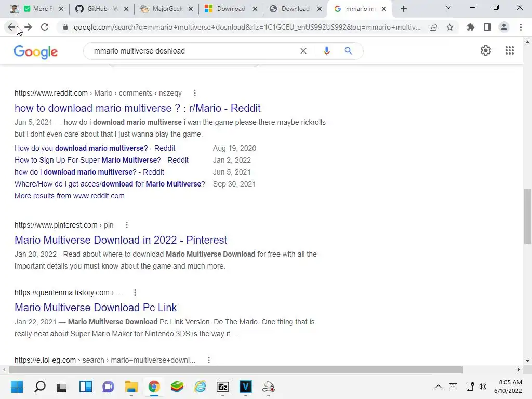
Task: Open options for the lol-eg result
Action: coord(209,360)
